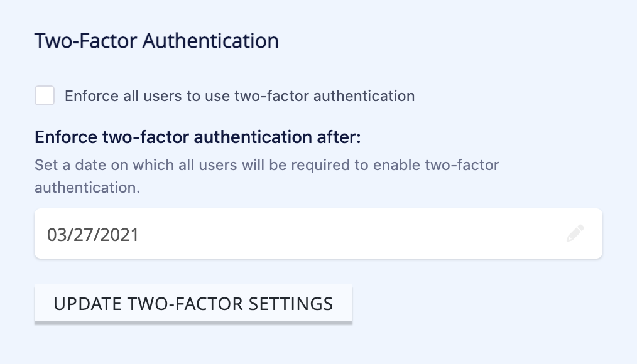Submit changes using the update settings button
Image resolution: width=637 pixels, height=364 pixels.
(193, 303)
